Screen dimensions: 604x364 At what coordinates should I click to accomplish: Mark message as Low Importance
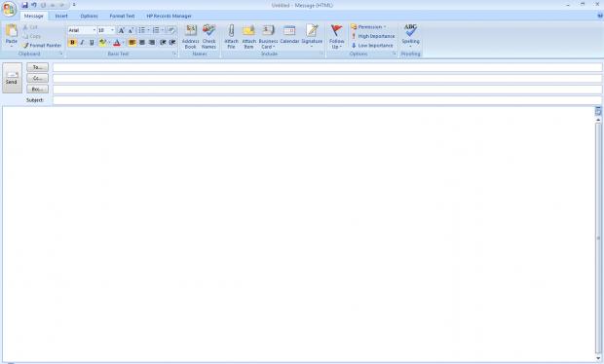pos(372,46)
